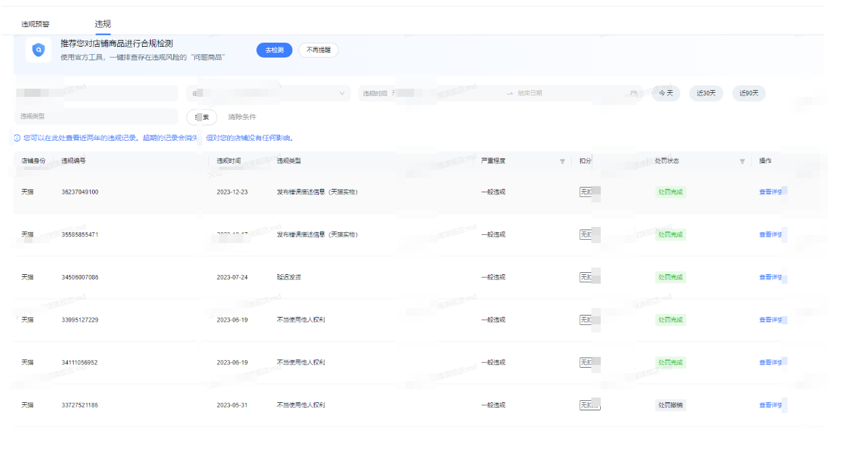Click 处罚撤销 status tag for violation 33727521186
Screen dimensions: 868x453
pos(670,406)
